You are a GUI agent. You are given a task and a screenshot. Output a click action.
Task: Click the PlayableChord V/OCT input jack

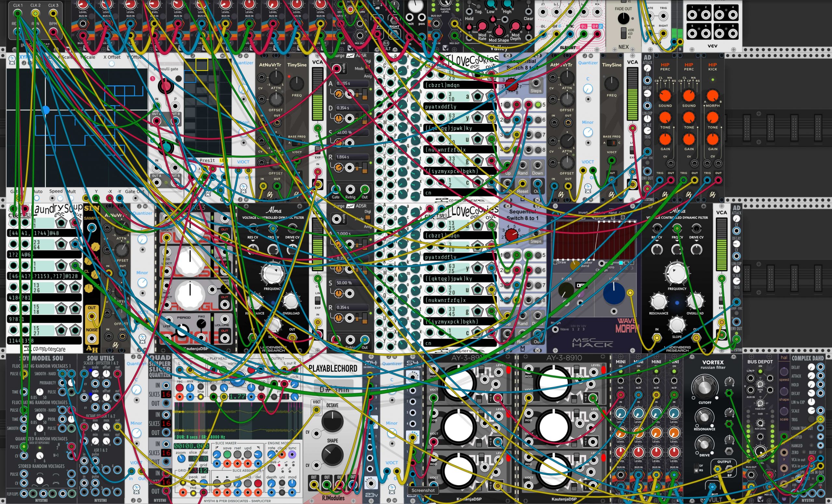click(317, 409)
